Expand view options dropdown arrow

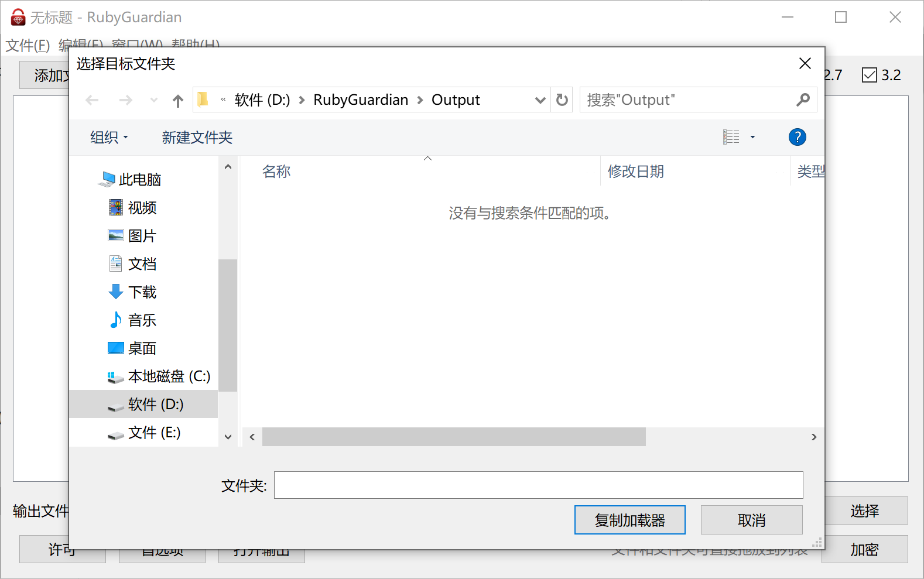tap(752, 137)
